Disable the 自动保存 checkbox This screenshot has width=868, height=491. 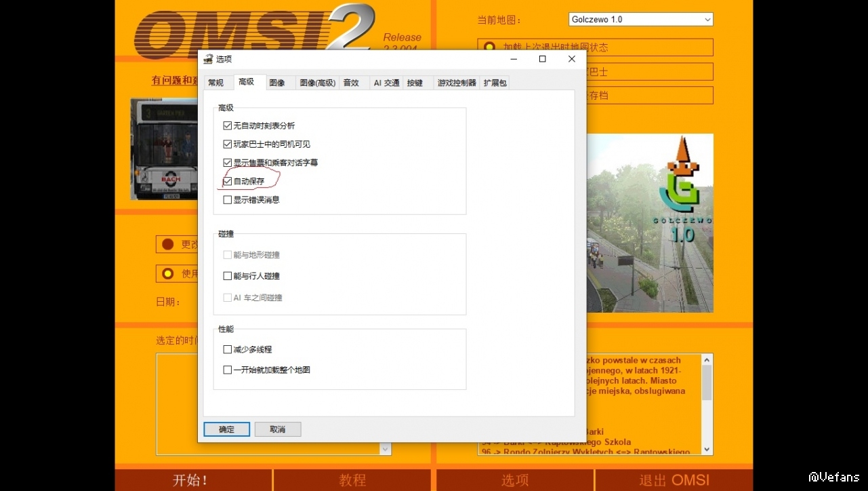228,181
